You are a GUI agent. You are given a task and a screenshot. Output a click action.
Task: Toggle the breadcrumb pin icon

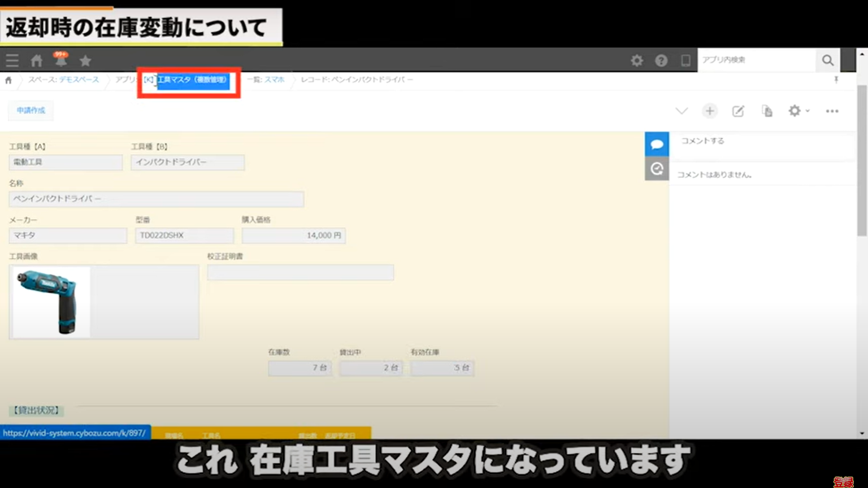(836, 80)
